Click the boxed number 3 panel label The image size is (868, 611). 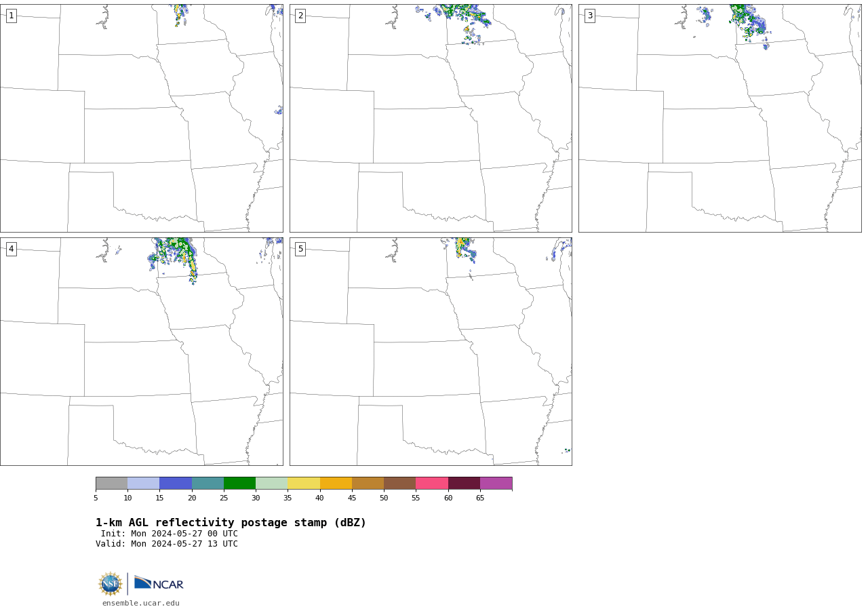tap(590, 16)
